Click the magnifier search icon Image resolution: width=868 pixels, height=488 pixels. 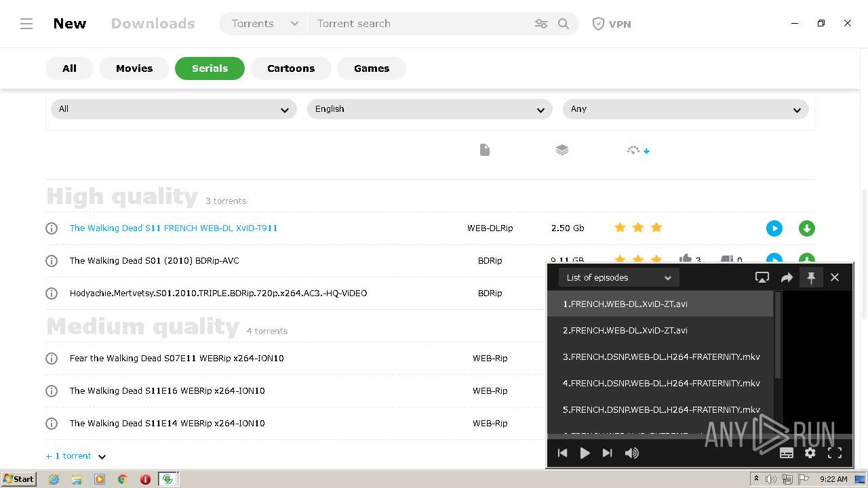tap(564, 24)
